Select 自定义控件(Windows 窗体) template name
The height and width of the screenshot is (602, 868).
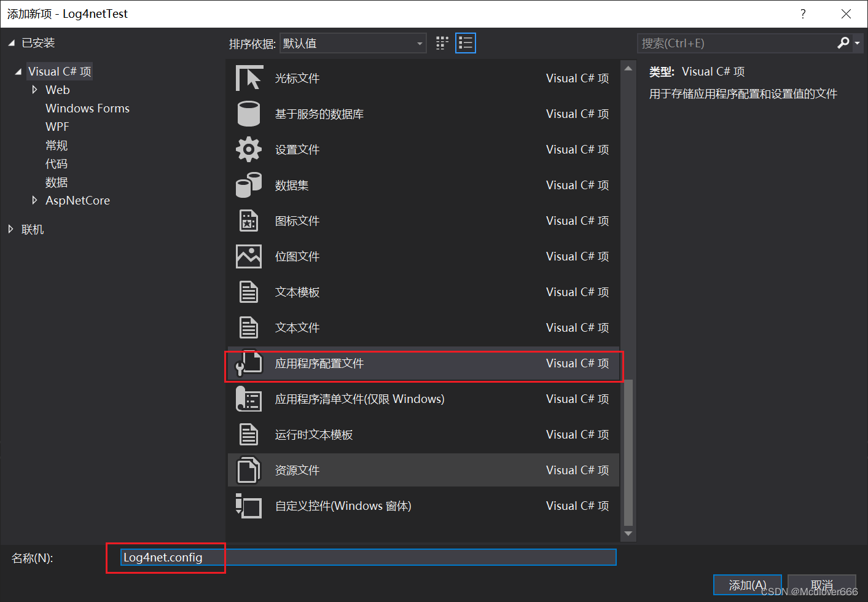coord(343,506)
